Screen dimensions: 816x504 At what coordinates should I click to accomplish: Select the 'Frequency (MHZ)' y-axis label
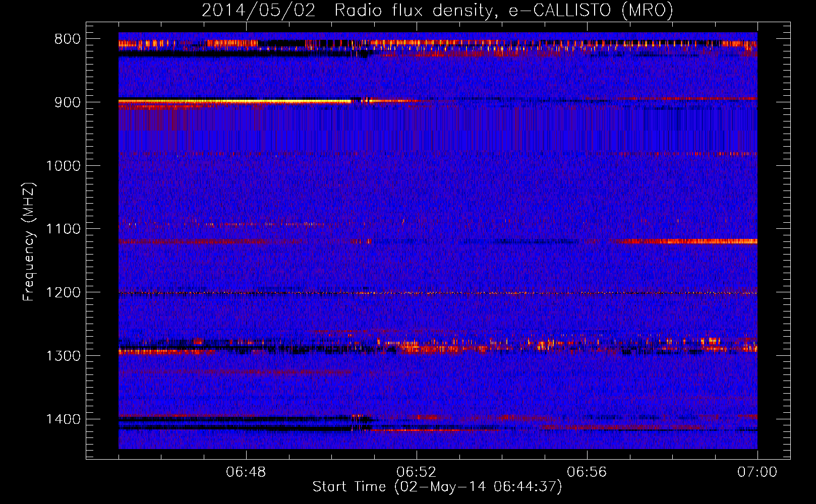[29, 242]
